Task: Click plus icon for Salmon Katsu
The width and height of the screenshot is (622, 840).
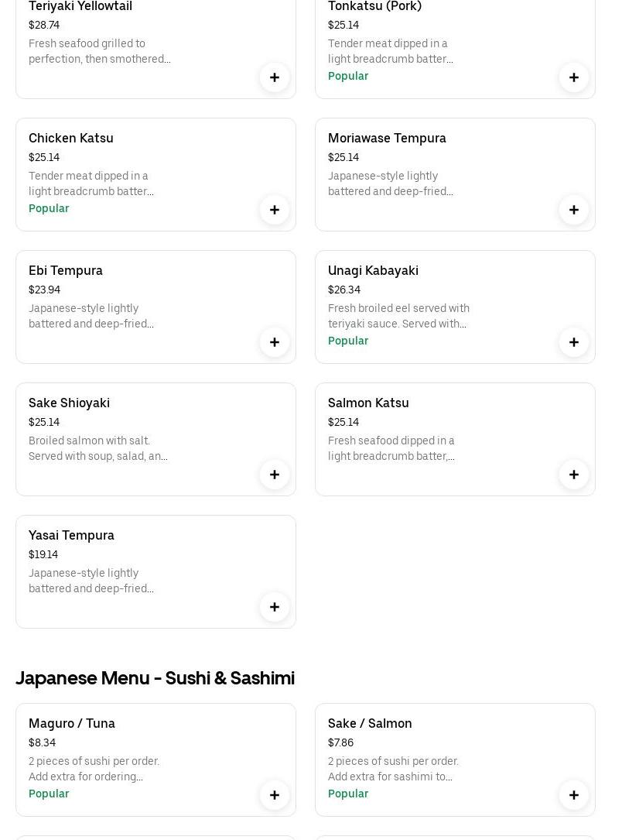Action: click(x=574, y=475)
